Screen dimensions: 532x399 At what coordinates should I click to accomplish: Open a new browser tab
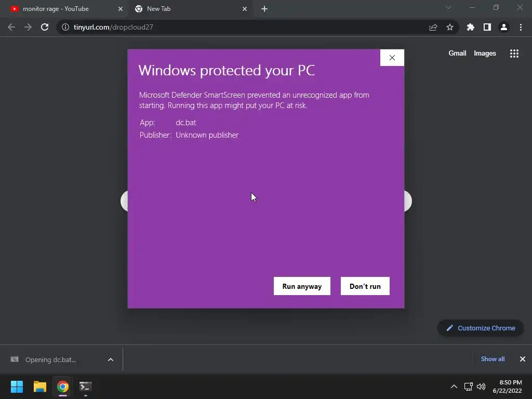264,9
